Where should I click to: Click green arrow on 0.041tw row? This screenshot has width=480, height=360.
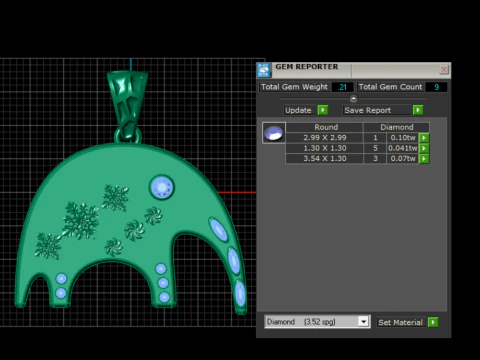pyautogui.click(x=424, y=148)
